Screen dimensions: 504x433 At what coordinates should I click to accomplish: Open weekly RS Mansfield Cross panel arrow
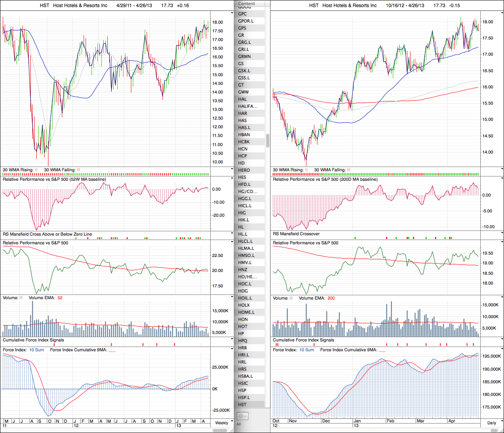point(232,233)
